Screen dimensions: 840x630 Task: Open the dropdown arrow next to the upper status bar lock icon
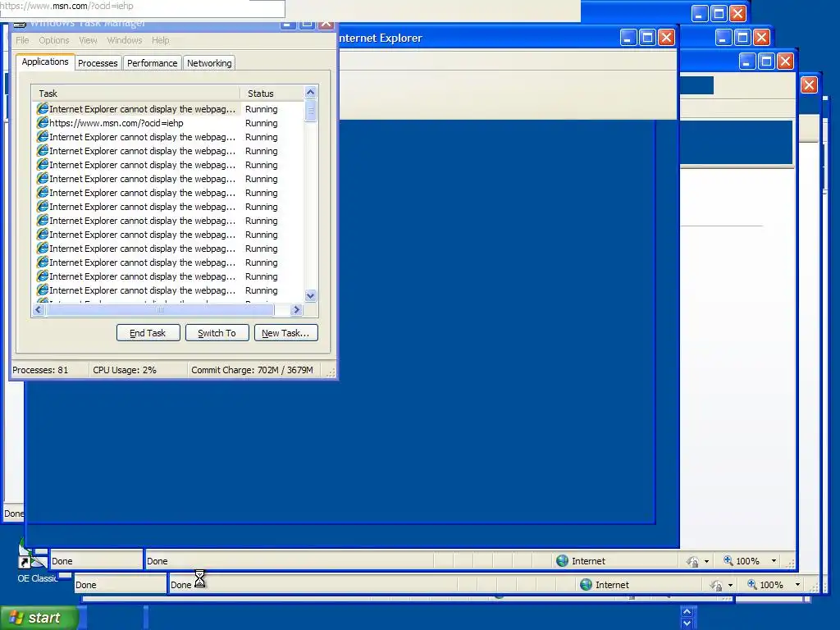(706, 561)
